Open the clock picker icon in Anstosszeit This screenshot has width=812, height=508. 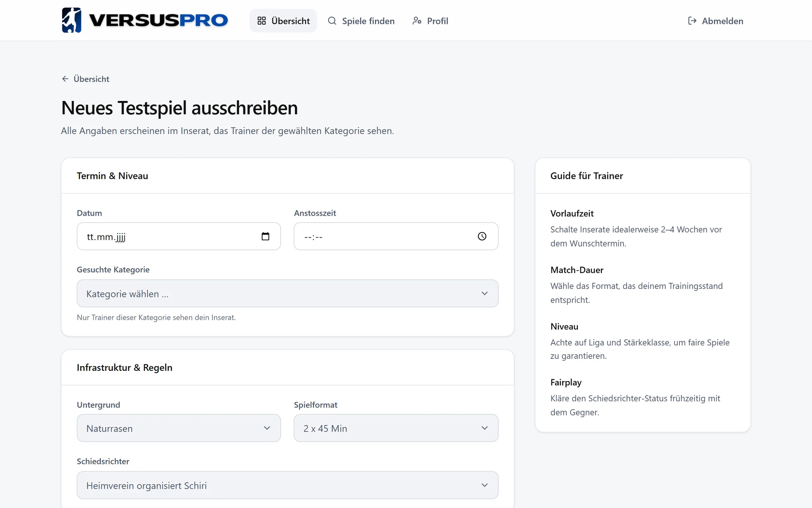click(482, 236)
